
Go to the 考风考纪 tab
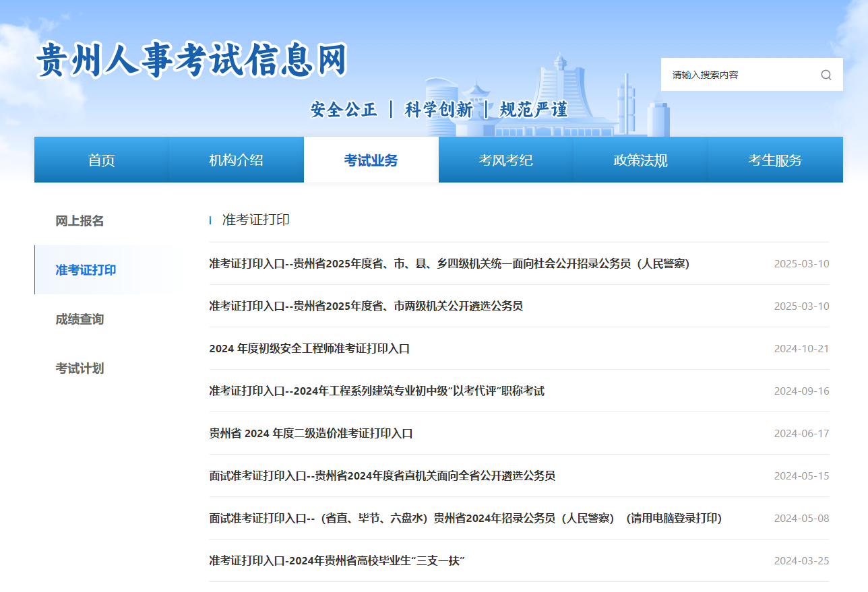(x=505, y=160)
